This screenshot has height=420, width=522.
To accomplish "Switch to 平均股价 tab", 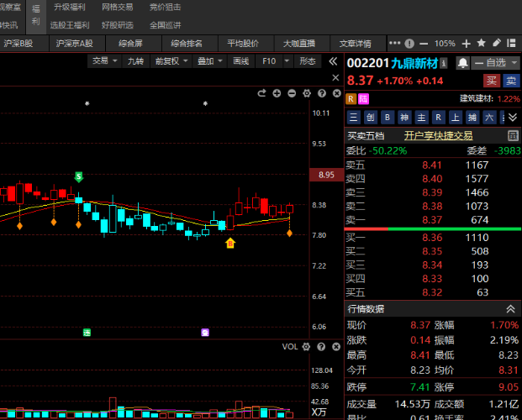I will pos(245,44).
